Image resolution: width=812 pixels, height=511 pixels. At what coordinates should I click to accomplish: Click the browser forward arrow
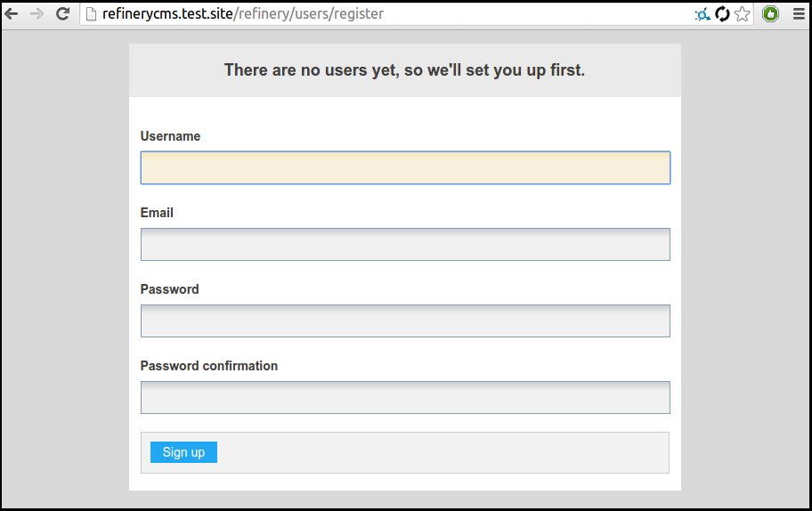coord(37,14)
